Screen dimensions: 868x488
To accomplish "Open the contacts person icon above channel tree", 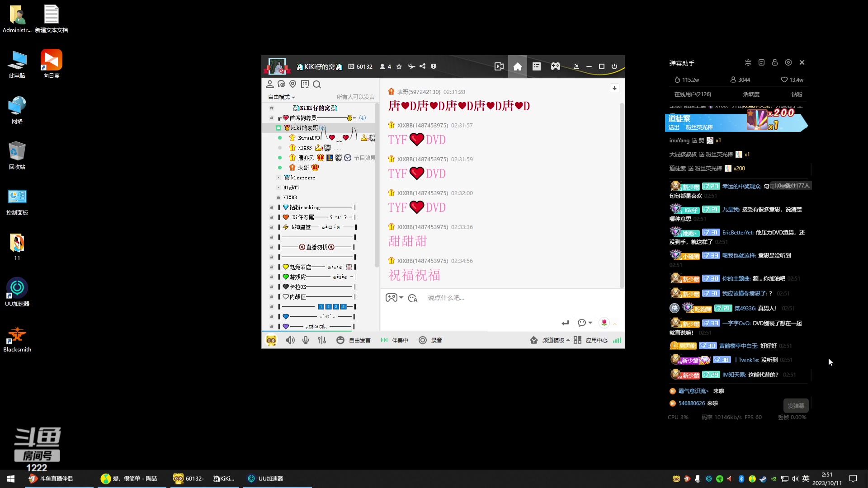I will click(270, 84).
